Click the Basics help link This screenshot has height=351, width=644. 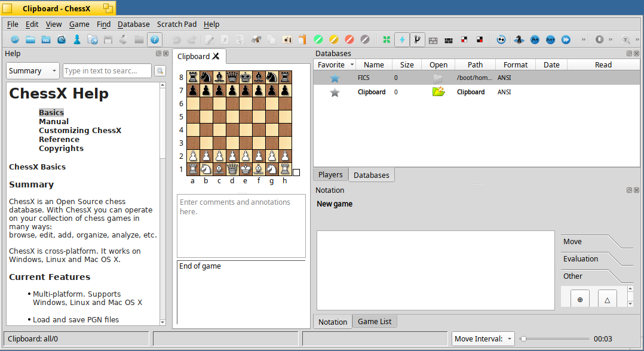pyautogui.click(x=51, y=112)
